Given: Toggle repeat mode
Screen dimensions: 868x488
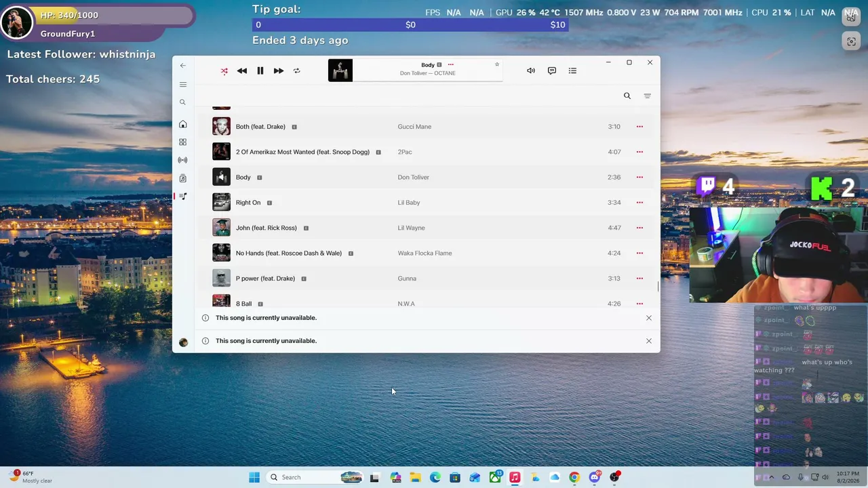Looking at the screenshot, I should 296,70.
